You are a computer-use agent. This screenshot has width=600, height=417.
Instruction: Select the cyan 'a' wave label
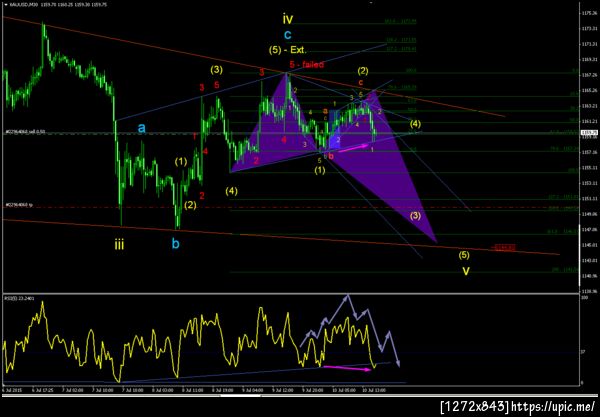pyautogui.click(x=142, y=128)
